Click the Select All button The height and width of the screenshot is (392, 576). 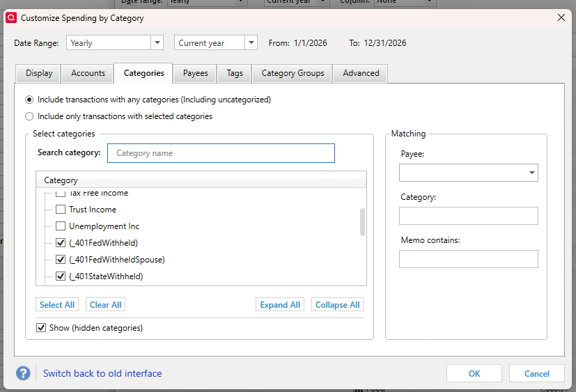click(57, 305)
